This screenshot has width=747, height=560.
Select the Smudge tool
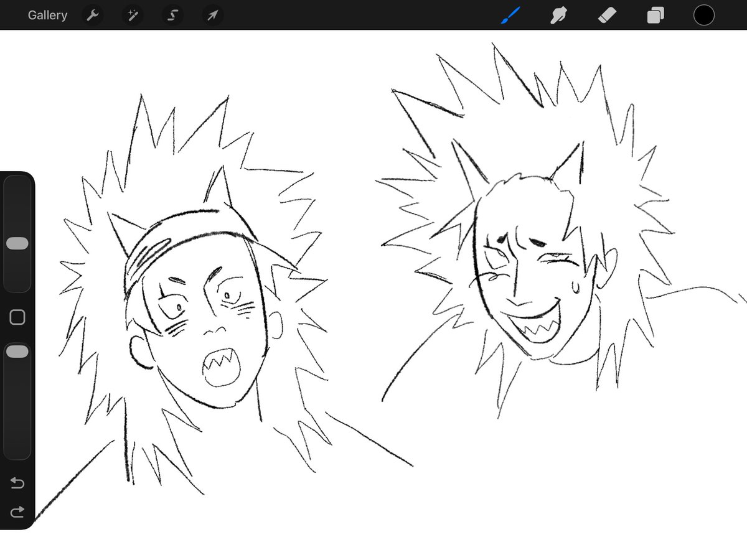[558, 15]
